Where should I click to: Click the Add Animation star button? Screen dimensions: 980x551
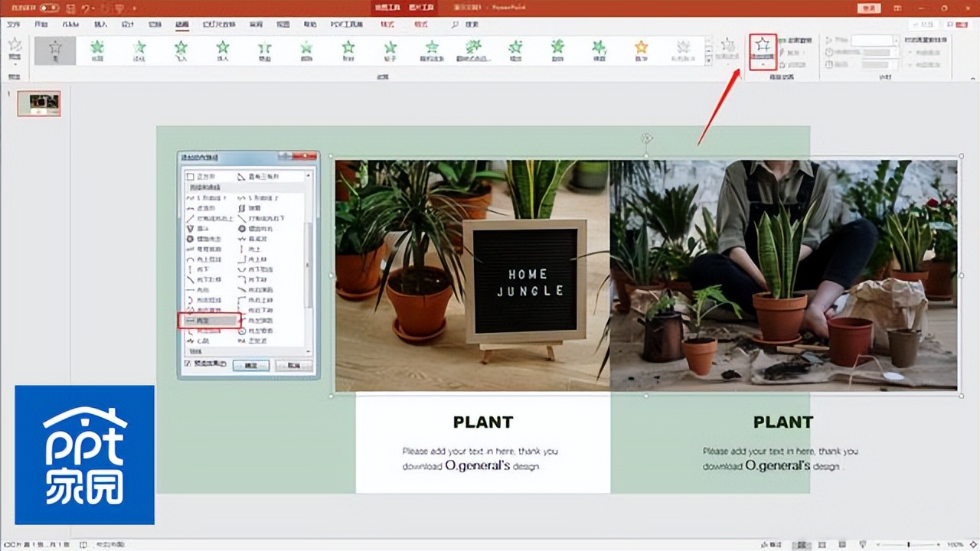pos(763,47)
